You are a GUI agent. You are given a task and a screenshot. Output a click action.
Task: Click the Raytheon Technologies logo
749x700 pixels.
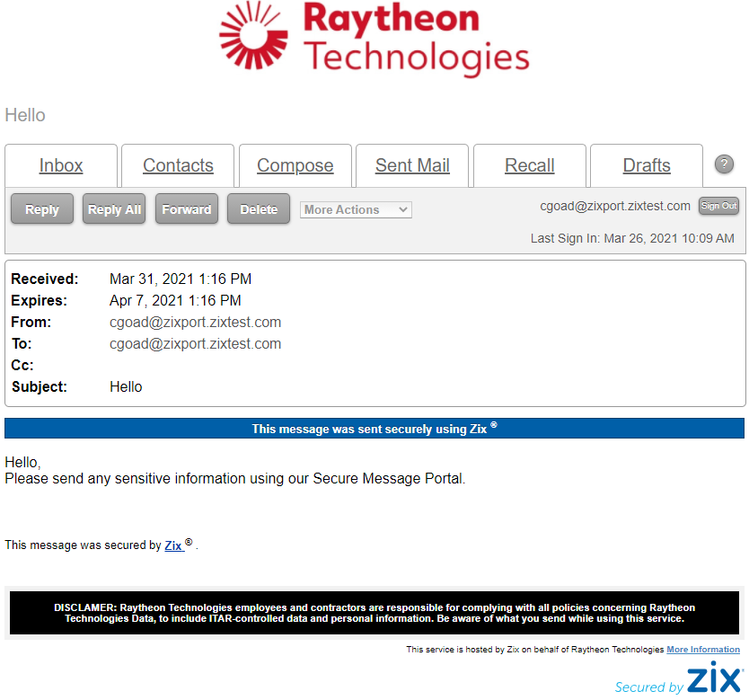pos(374,40)
